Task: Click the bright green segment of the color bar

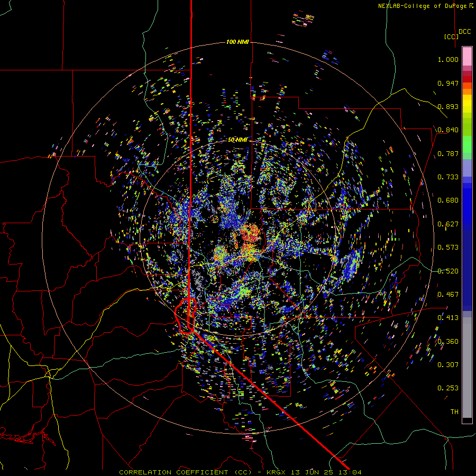Action: click(x=467, y=144)
